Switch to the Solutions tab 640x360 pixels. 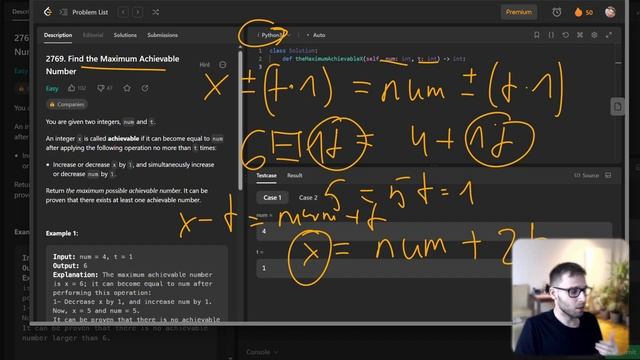click(x=125, y=35)
